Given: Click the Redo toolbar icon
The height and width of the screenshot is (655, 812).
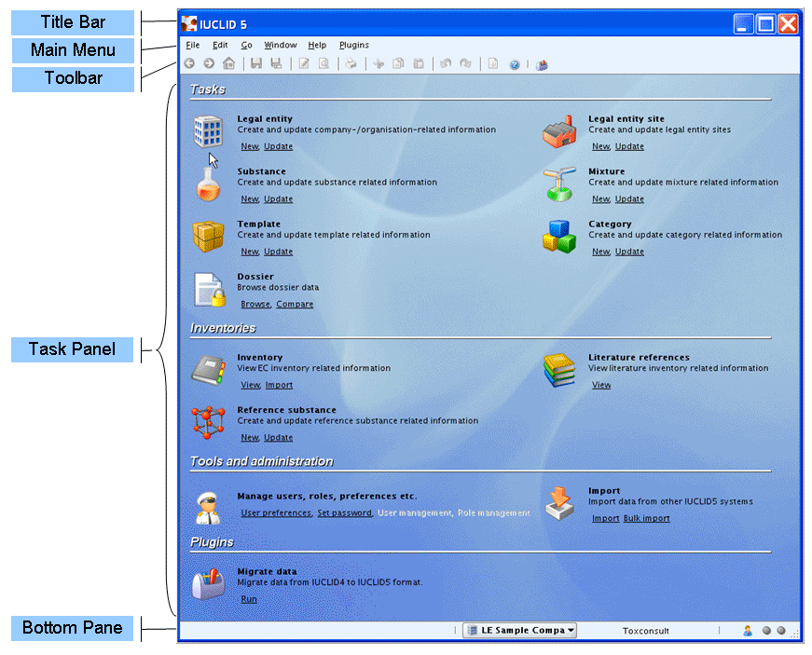Looking at the screenshot, I should [465, 63].
